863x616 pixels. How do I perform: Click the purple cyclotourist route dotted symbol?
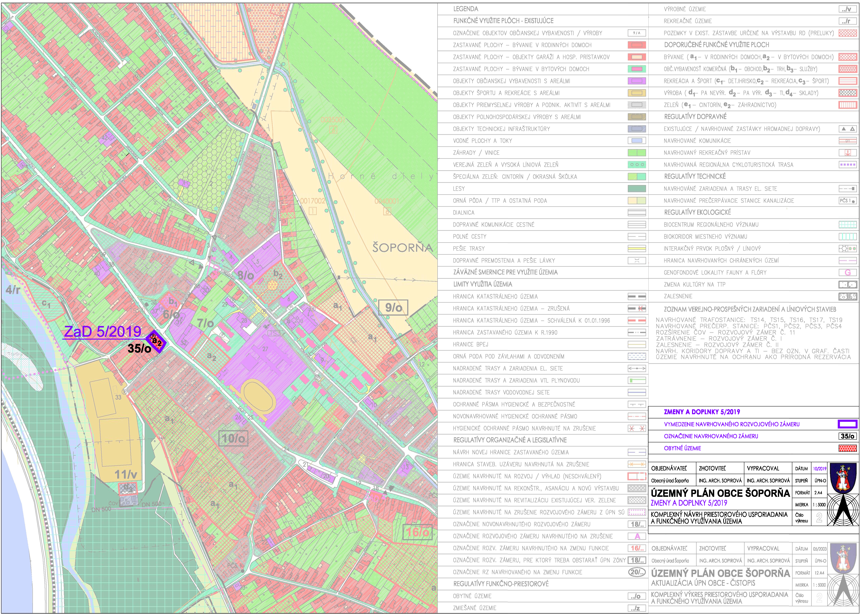tap(847, 165)
